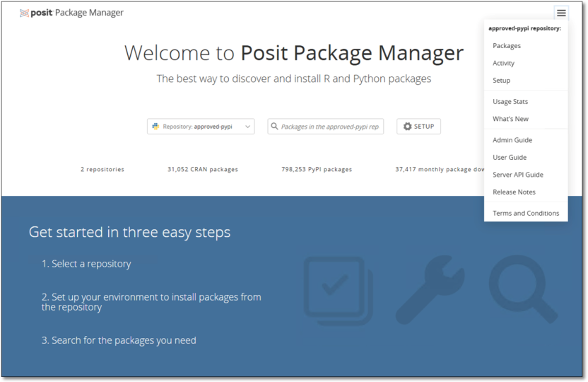Screen dimensions: 588x382
Task: Click the large checkbox stack illustration
Action: (339, 291)
